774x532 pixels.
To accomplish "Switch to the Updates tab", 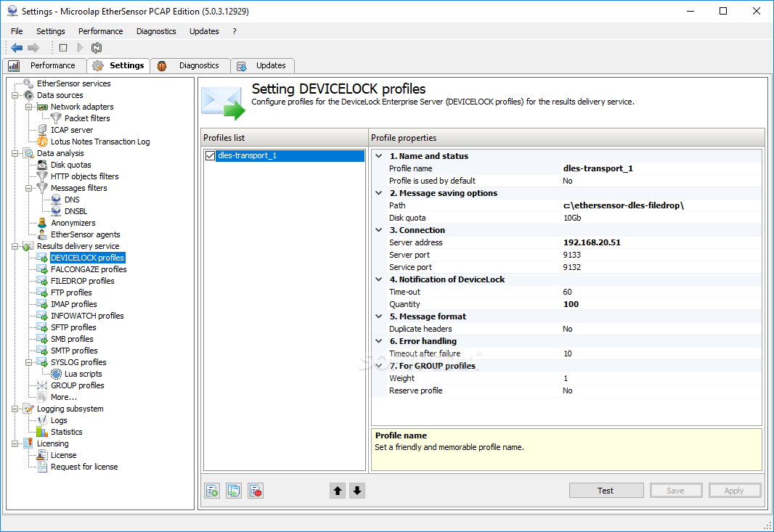I will [262, 65].
